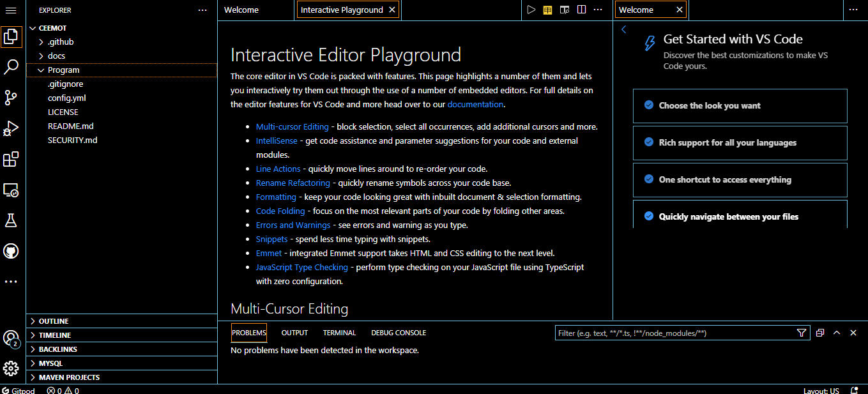
Task: Collapse the Program folder
Action: [x=121, y=70]
